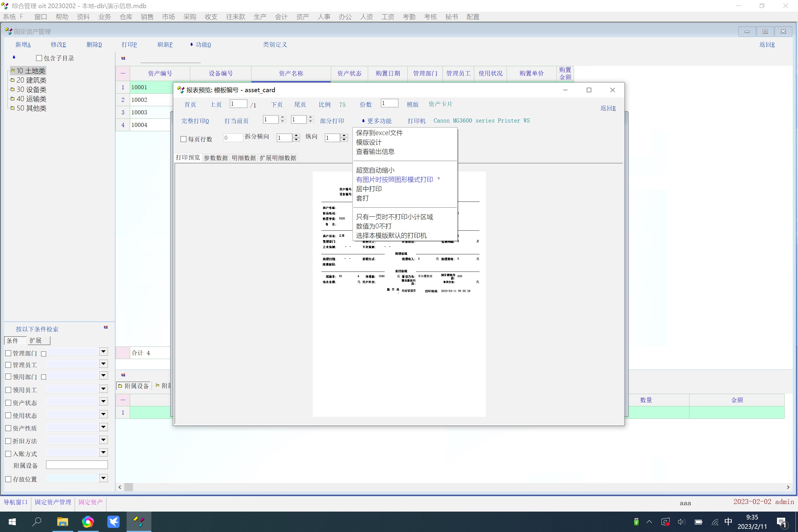798x532 pixels.
Task: Click the red-blue toggle icon beside 按以下条件检索
Action: pos(106,328)
